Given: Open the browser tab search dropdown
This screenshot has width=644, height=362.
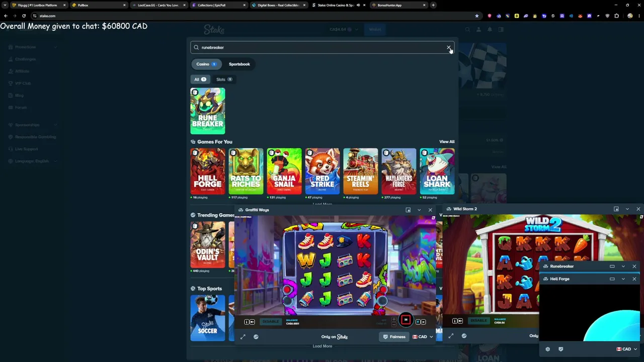Looking at the screenshot, I should 6,5.
